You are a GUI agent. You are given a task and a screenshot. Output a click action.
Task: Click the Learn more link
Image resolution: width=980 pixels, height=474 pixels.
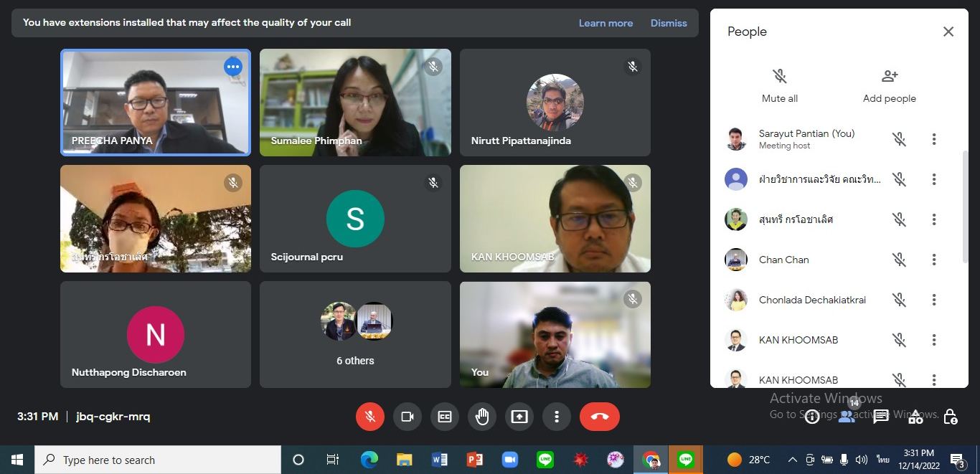(x=606, y=23)
